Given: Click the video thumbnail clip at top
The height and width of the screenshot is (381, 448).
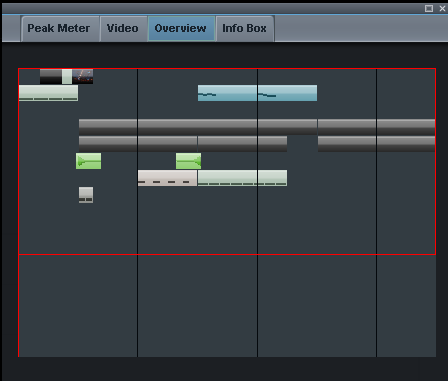Looking at the screenshot, I should pos(82,76).
